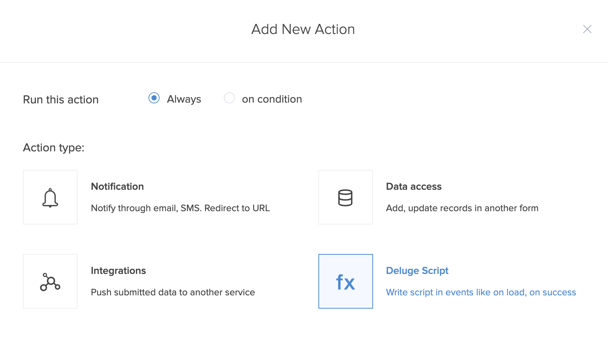This screenshot has height=364, width=608.
Task: Click Push submitted data description text
Action: (173, 292)
